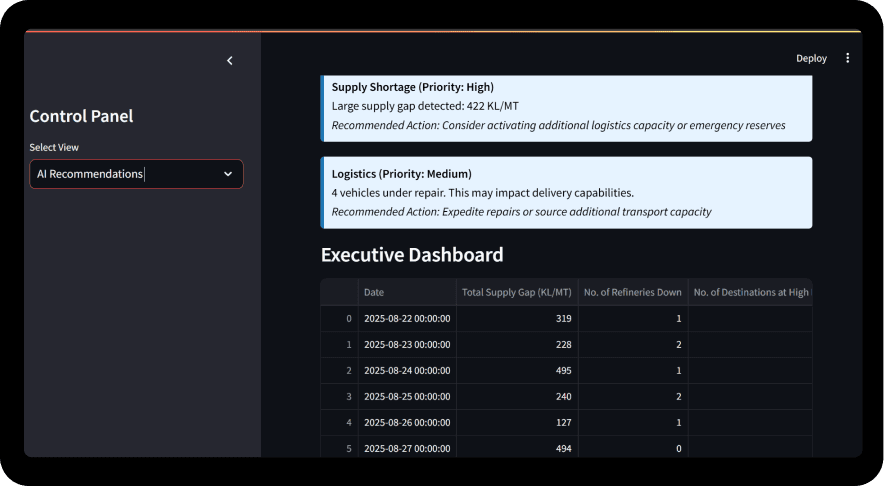Select the Logistics priority alert box

[x=566, y=192]
